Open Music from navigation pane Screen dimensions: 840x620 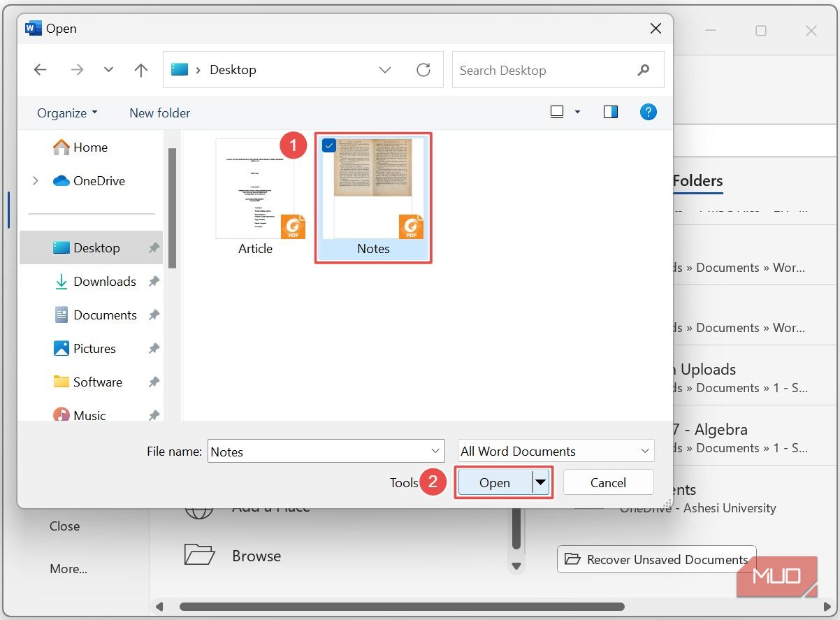coord(80,414)
